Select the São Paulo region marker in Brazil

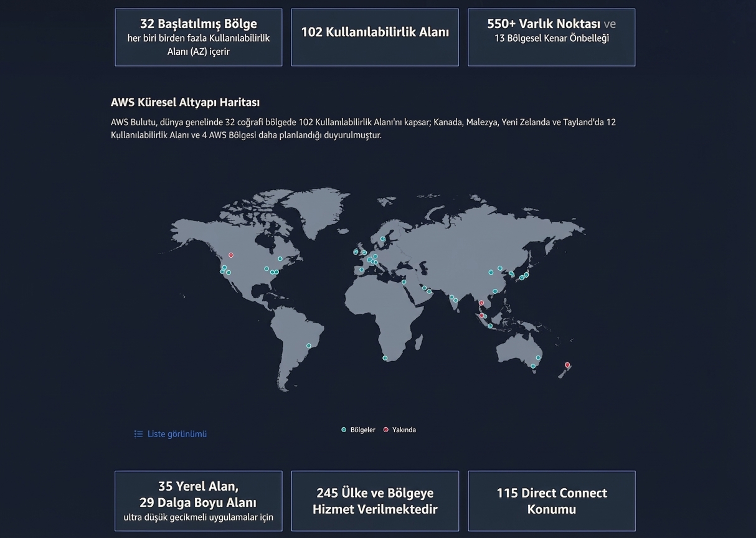tap(308, 346)
